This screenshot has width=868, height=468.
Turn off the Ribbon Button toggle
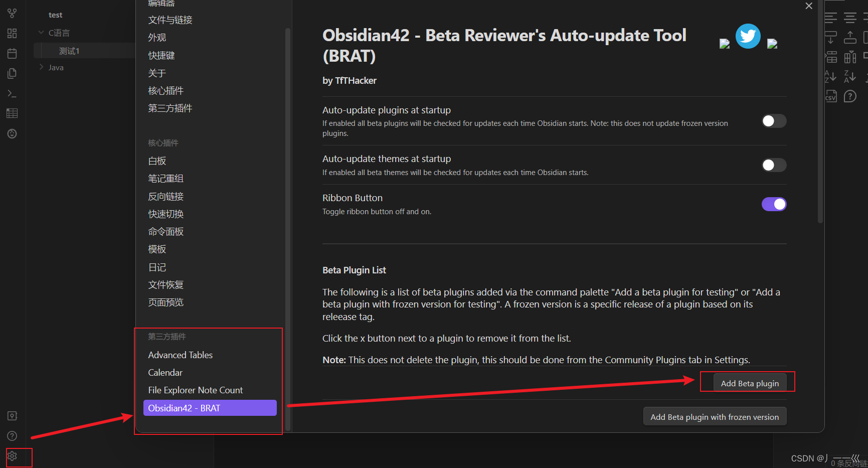(x=774, y=204)
